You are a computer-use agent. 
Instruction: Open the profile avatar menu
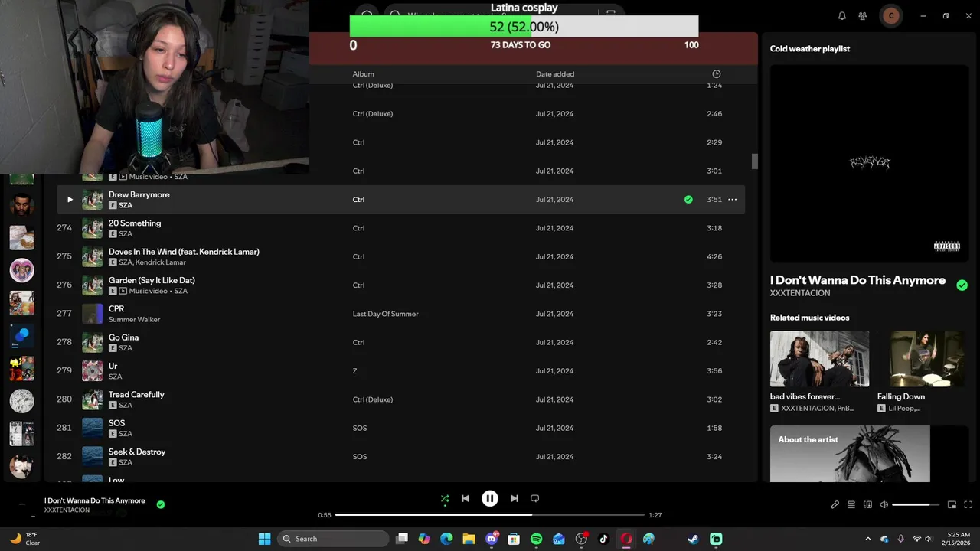pyautogui.click(x=890, y=15)
